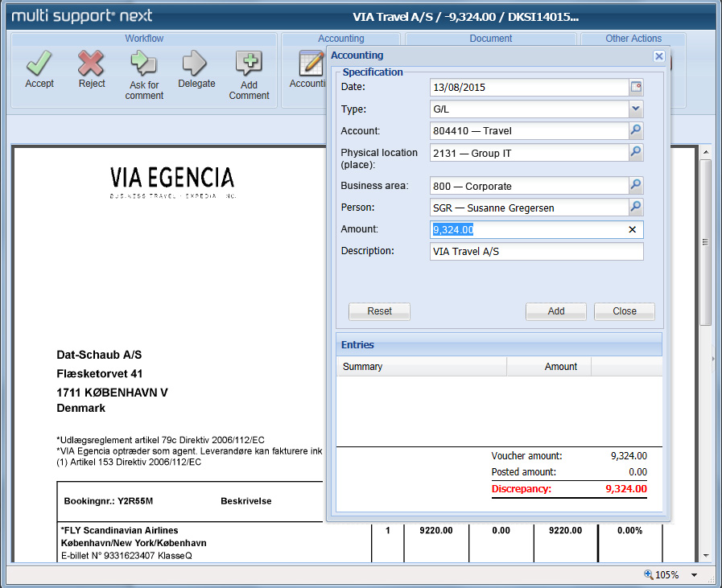The image size is (722, 588).
Task: Click the vertical scrollbar thumb of document
Action: click(x=705, y=242)
